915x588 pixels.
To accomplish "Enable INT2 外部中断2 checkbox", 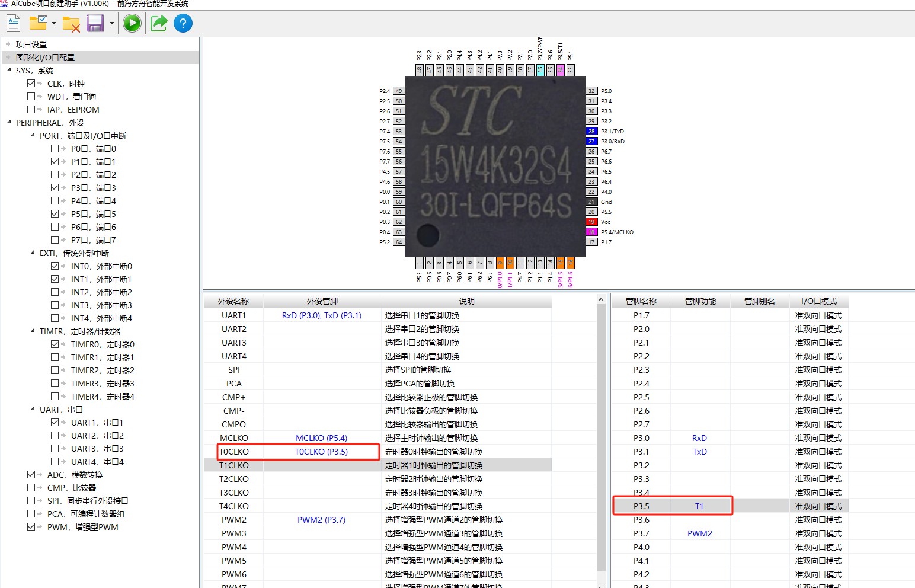I will point(55,292).
